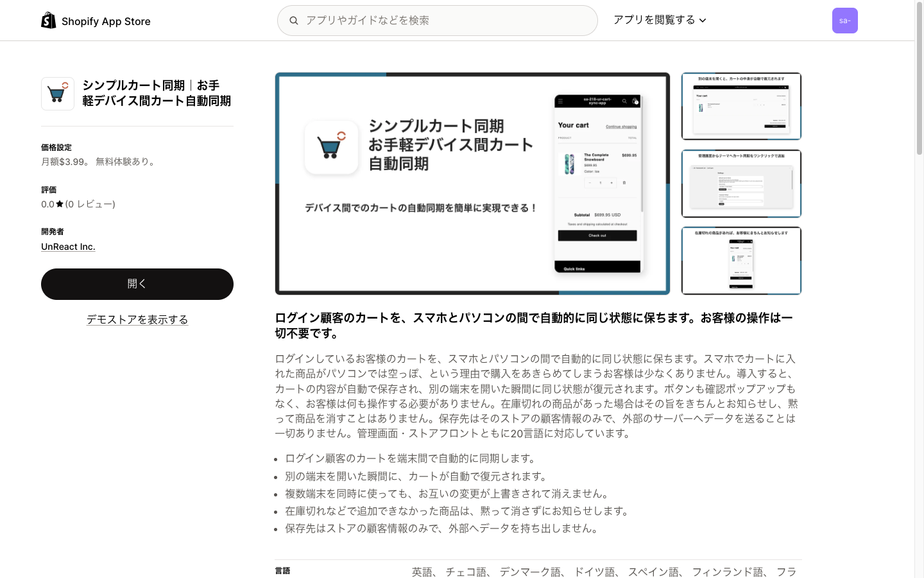Open developer link UnReact Inc.
Viewport: 924px width, 578px height.
[68, 247]
